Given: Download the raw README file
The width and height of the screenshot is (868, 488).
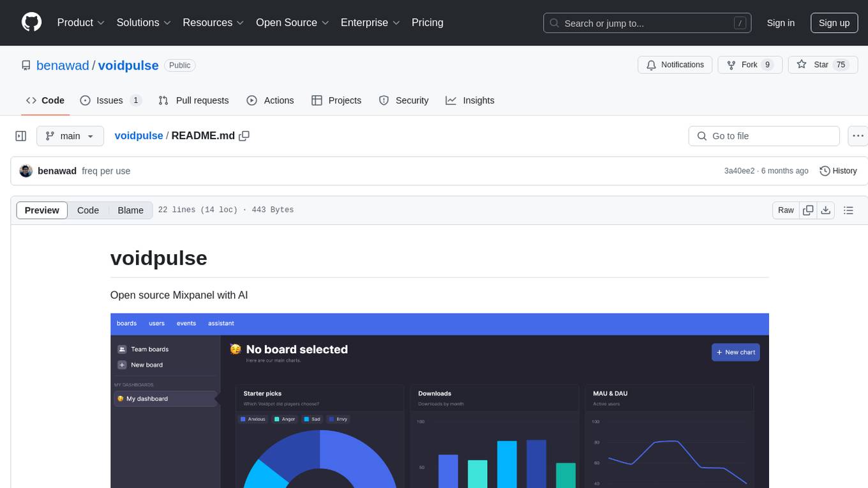Looking at the screenshot, I should [825, 210].
